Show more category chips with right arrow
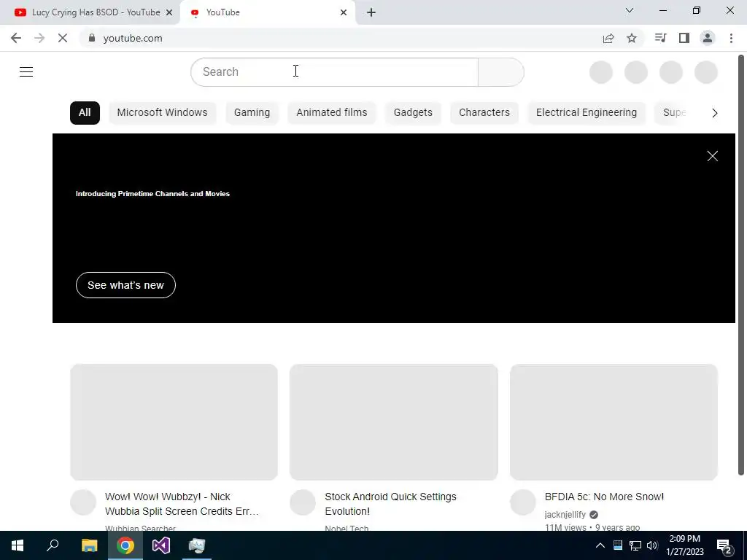 coord(715,113)
